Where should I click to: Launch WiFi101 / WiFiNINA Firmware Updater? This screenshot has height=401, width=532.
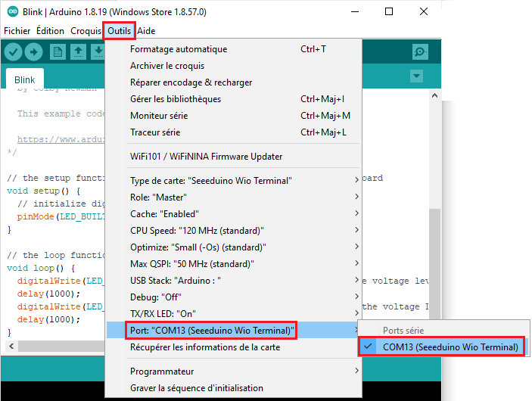pos(233,157)
